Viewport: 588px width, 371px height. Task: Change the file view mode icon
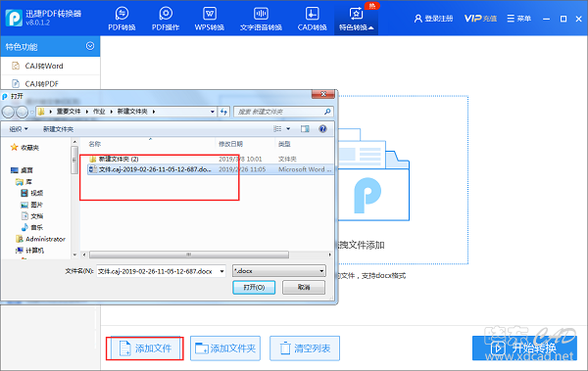[277, 129]
